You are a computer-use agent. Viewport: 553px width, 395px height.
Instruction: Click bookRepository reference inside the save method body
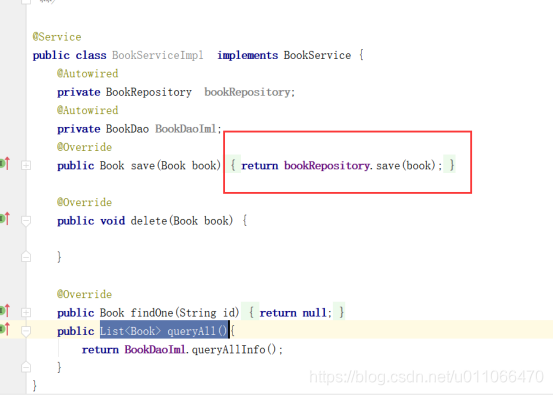(x=327, y=165)
